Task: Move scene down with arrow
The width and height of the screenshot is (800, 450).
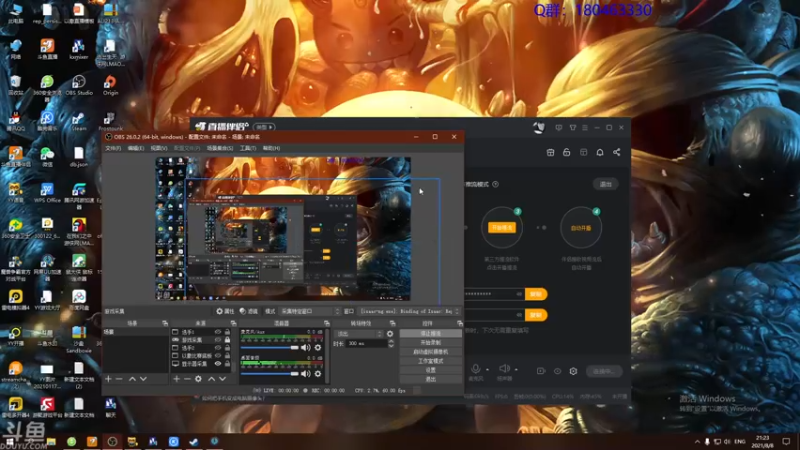Action: 143,379
